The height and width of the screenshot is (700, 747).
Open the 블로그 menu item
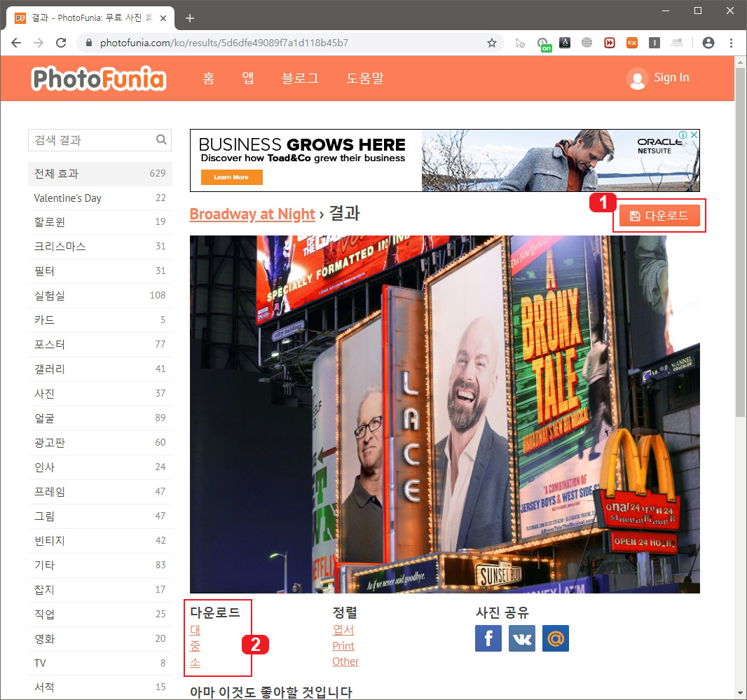pyautogui.click(x=300, y=78)
